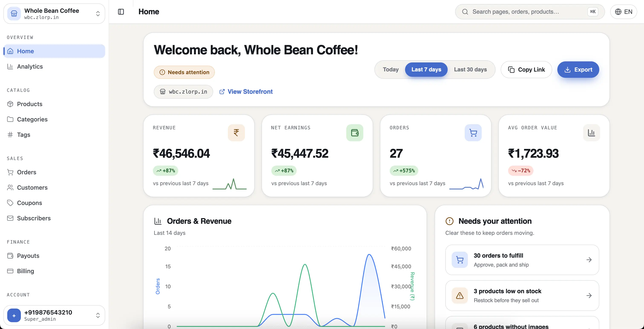This screenshot has width=644, height=329.
Task: Click the Revenue sparkline chart
Action: click(230, 184)
